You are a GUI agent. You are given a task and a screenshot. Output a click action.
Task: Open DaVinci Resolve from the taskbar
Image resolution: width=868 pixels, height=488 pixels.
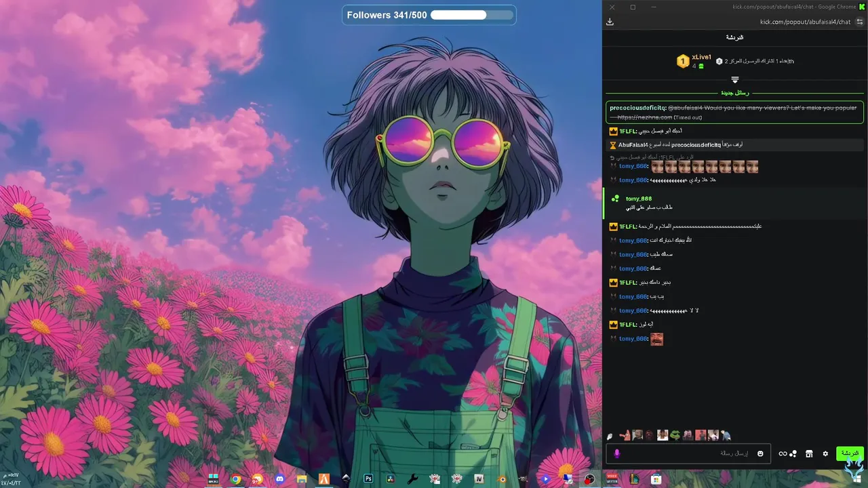(x=391, y=479)
